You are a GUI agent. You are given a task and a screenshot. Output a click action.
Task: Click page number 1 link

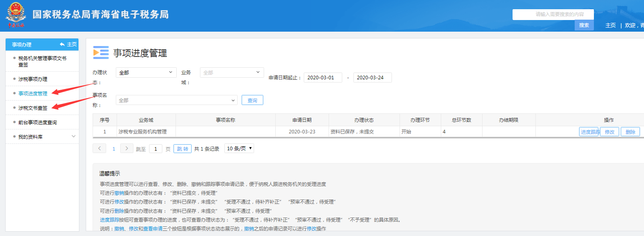click(x=114, y=149)
